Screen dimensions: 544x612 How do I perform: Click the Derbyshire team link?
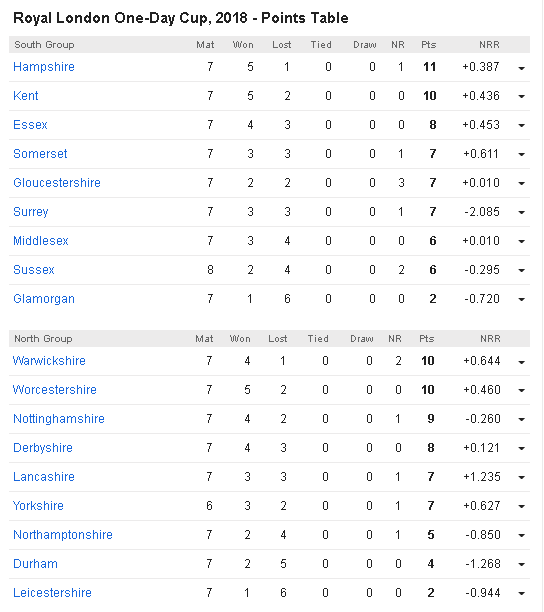tap(43, 448)
